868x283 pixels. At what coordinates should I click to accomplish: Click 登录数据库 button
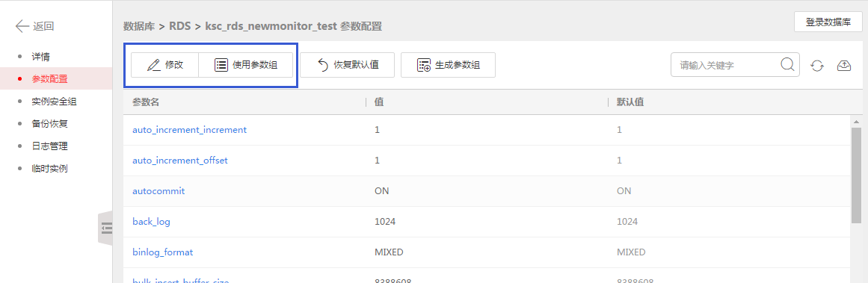(828, 22)
